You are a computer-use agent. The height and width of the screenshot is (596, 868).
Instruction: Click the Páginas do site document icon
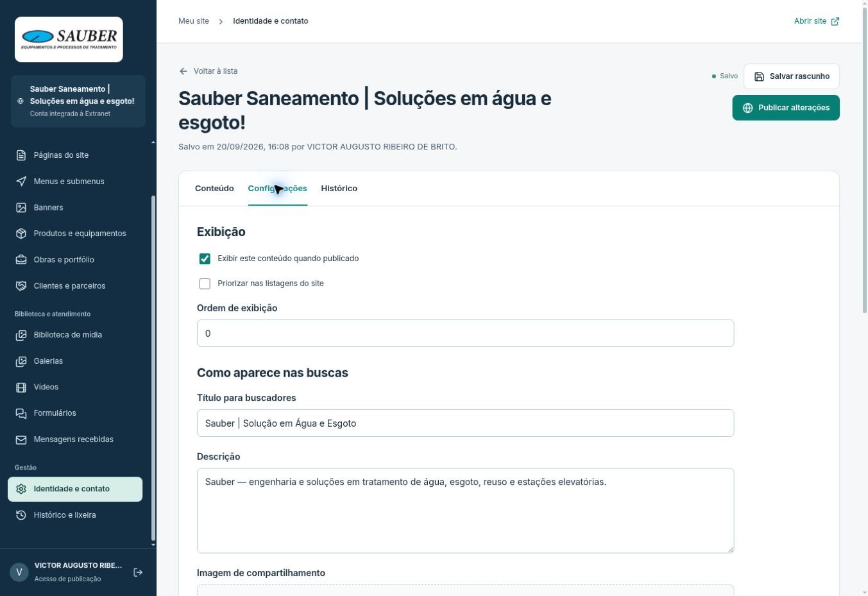coord(21,155)
